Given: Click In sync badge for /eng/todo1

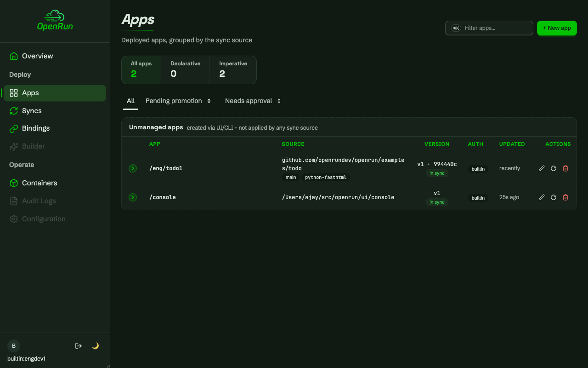Looking at the screenshot, I should point(437,173).
